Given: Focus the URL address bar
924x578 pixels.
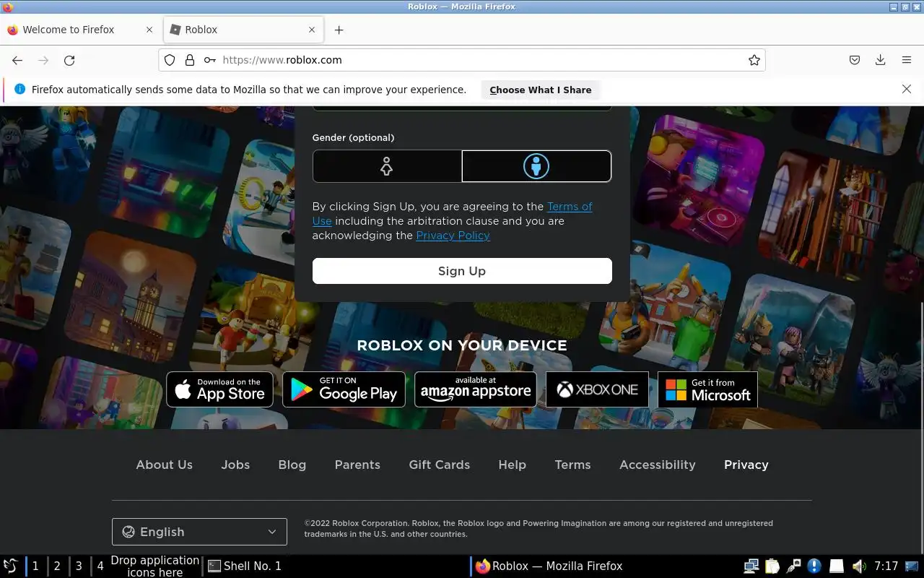Looking at the screenshot, I should (462, 60).
